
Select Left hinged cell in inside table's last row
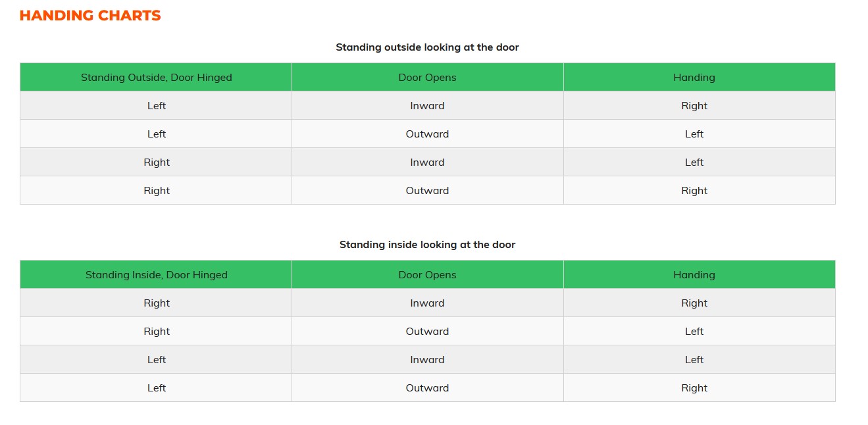(156, 387)
